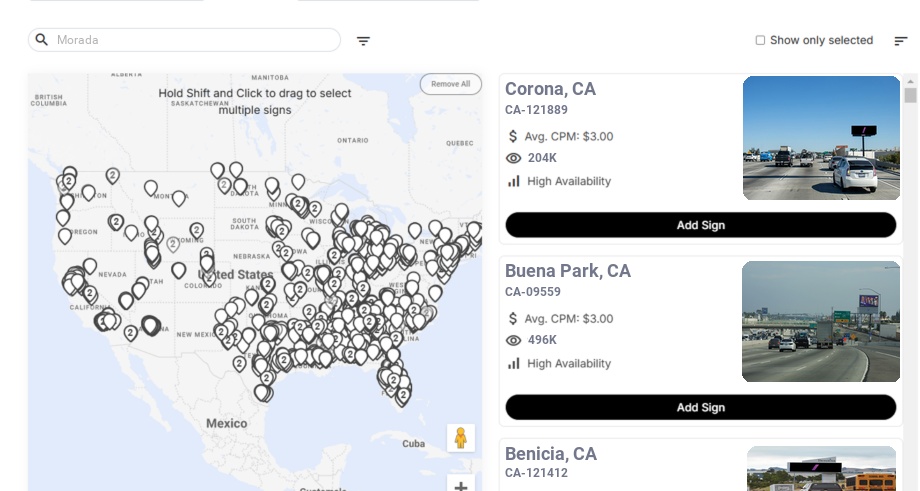Zoom in on the map
The image size is (920, 491).
click(461, 486)
